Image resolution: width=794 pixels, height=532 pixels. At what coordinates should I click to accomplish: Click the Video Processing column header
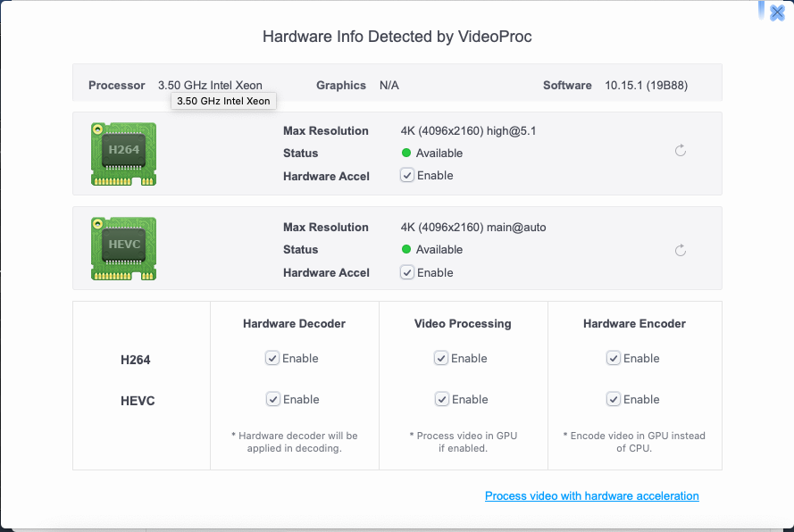[x=463, y=323]
